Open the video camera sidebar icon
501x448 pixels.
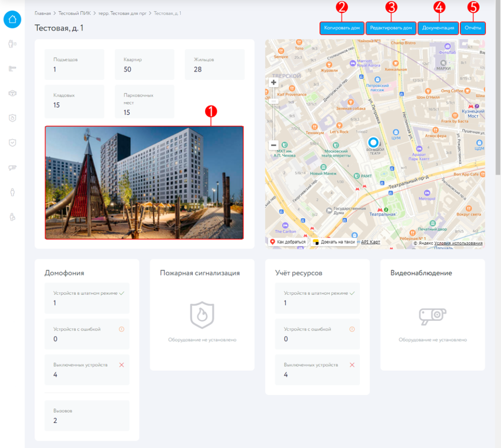pyautogui.click(x=12, y=168)
